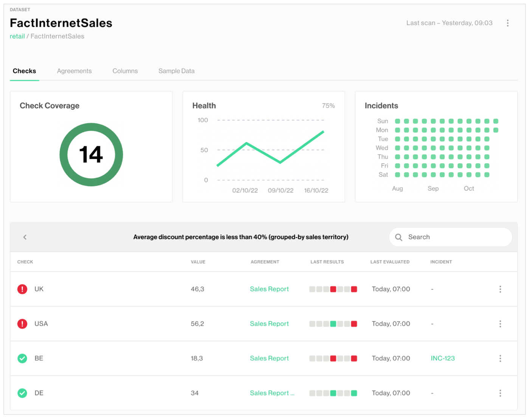Viewport: 530px width, 420px height.
Task: Follow the retail breadcrumb link
Action: coord(17,36)
